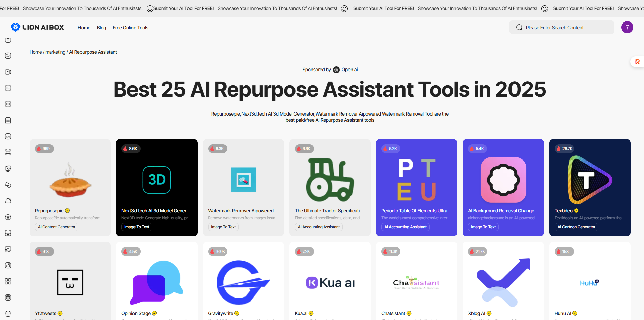Open the AI Background Removal flower thumbnail
Screen dimensions: 644x320
tap(503, 180)
